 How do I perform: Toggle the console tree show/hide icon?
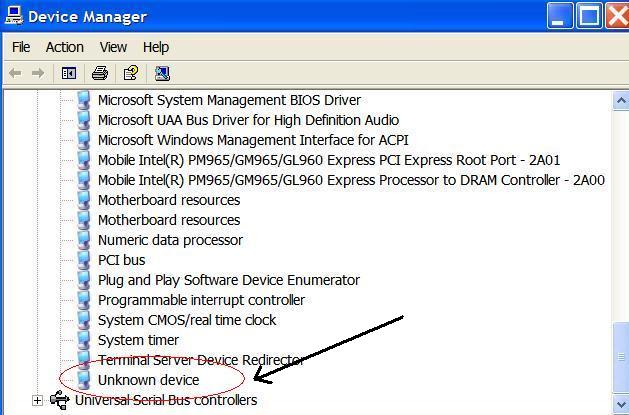[x=69, y=73]
